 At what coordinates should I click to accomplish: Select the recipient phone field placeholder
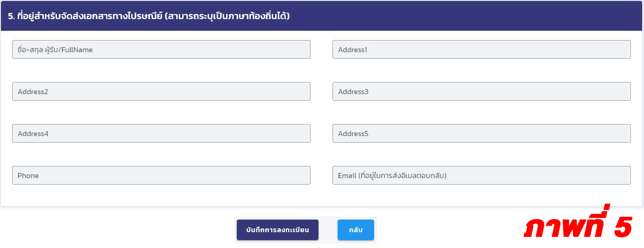[28, 176]
